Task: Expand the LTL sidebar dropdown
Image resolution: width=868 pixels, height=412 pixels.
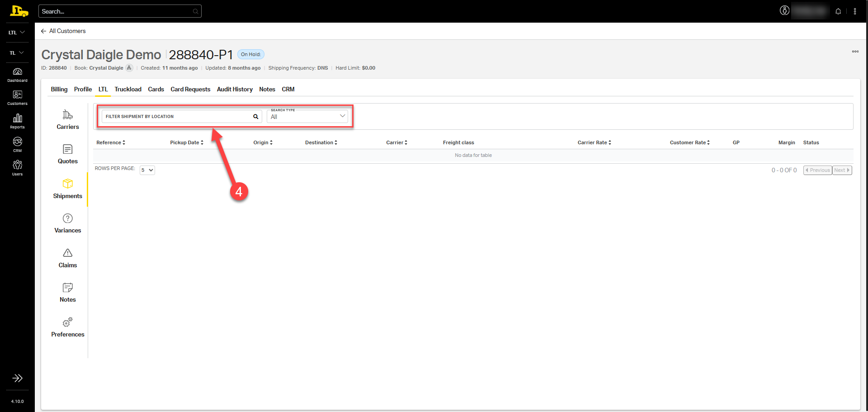Action: click(x=17, y=33)
